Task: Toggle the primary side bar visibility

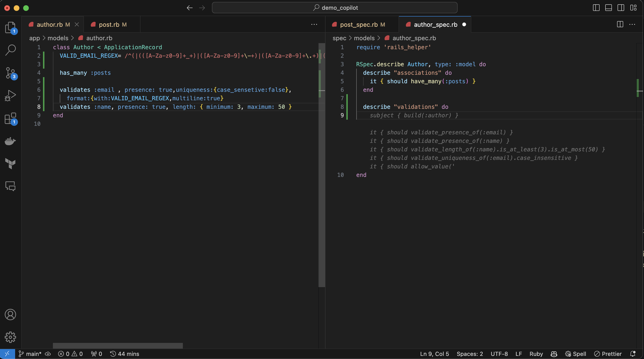Action: coord(596,8)
